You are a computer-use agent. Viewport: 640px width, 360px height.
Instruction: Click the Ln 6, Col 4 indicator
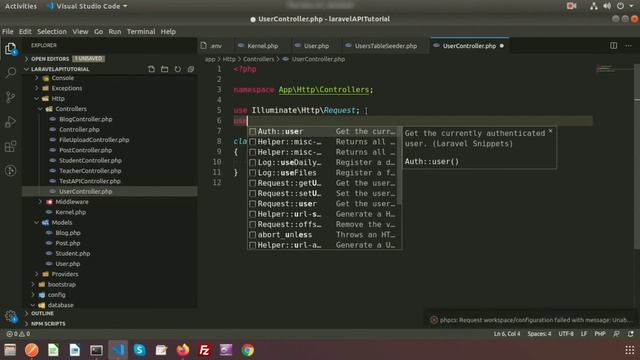point(507,333)
